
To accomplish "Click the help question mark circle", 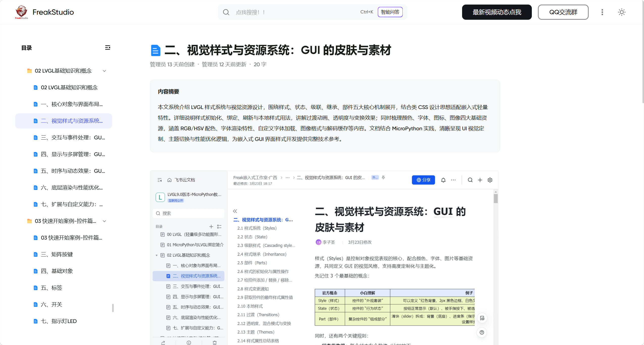I will [x=482, y=332].
